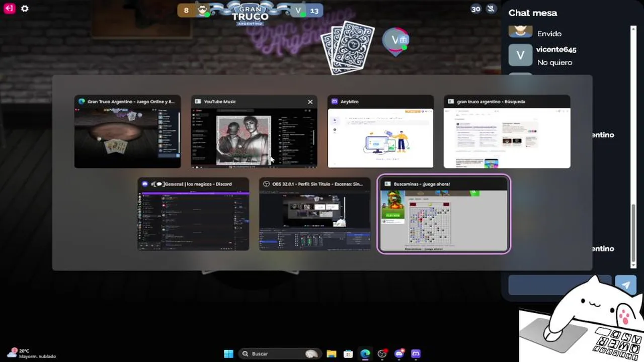Switch to AnyMiro window thumbnail
644x362 pixels.
[380, 132]
